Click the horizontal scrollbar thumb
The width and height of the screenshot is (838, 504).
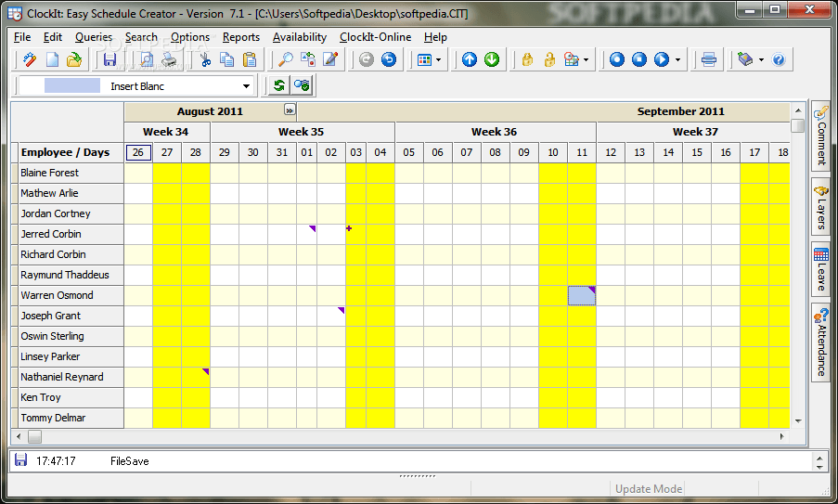point(34,436)
